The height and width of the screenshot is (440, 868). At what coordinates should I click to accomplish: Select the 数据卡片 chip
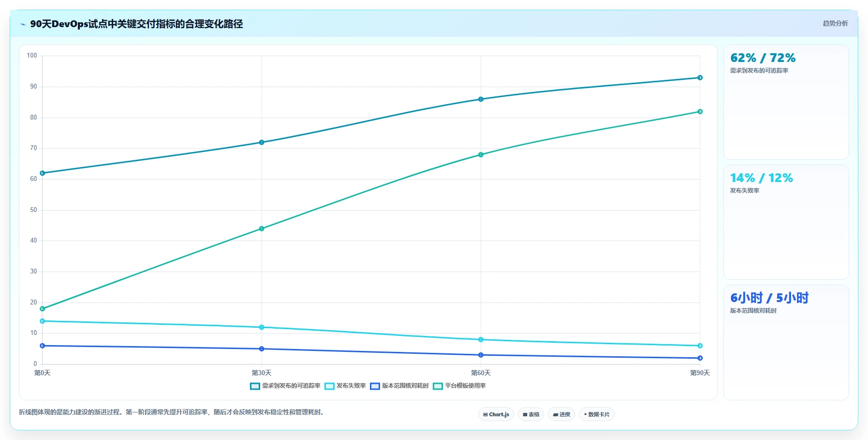point(597,414)
